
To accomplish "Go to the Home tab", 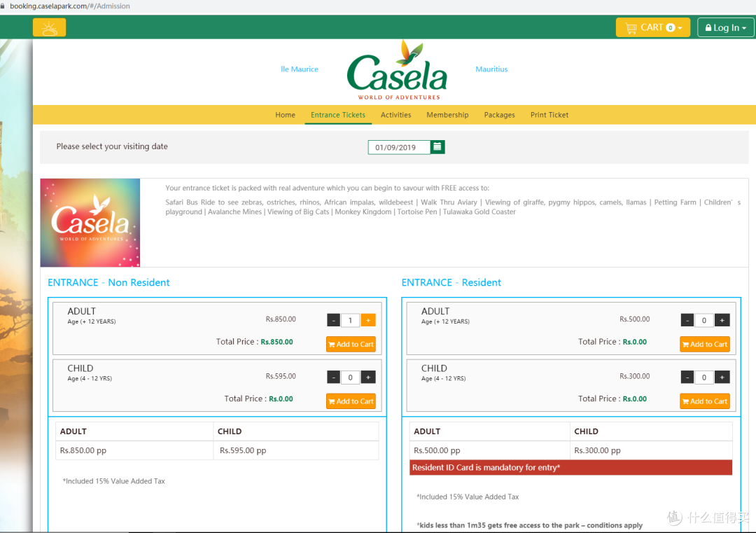I will pos(286,115).
